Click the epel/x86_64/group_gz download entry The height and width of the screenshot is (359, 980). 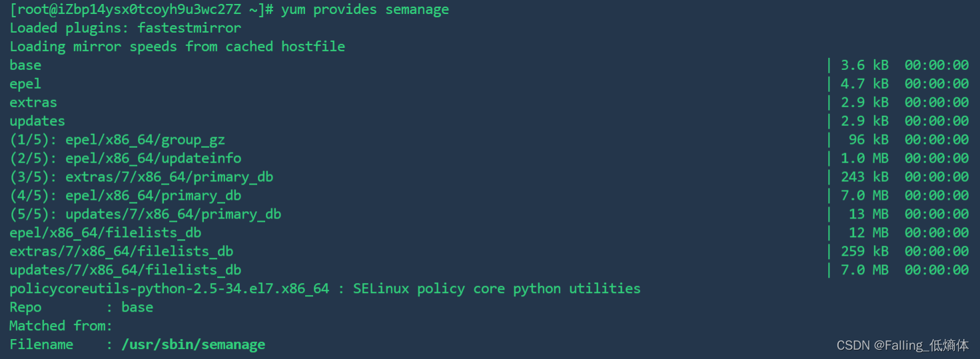(x=117, y=140)
